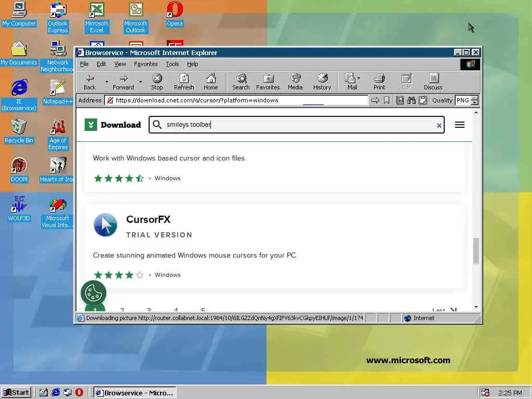
Task: Select Microsoft Excel desktop shortcut
Action: 96,18
